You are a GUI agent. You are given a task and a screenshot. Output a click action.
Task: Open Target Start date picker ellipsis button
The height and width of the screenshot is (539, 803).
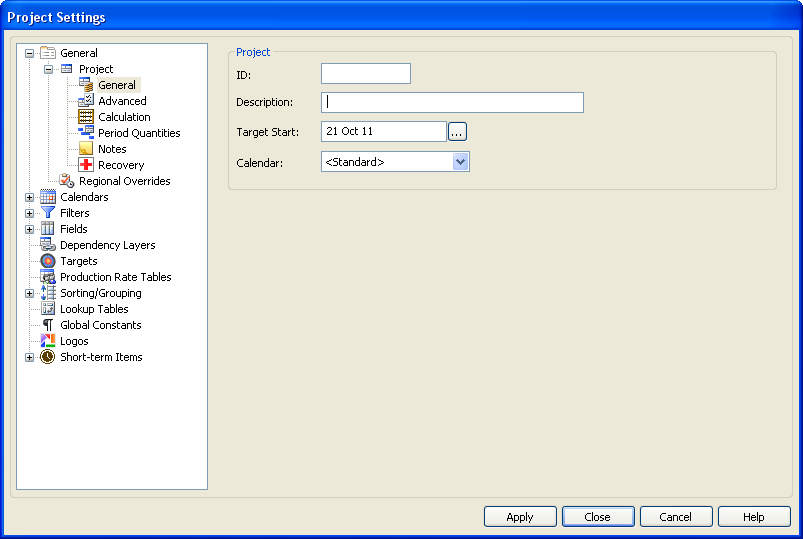(457, 132)
